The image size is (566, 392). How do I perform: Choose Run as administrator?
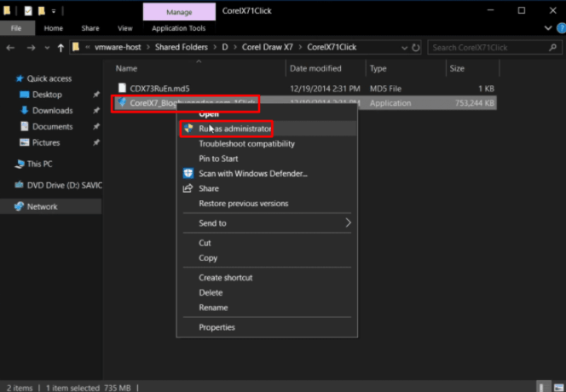267,129
